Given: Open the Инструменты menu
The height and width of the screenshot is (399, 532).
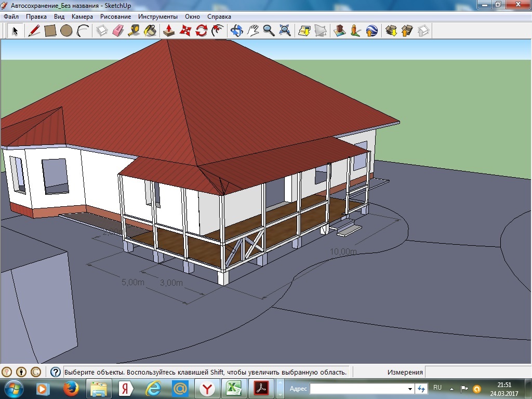Looking at the screenshot, I should coord(158,17).
